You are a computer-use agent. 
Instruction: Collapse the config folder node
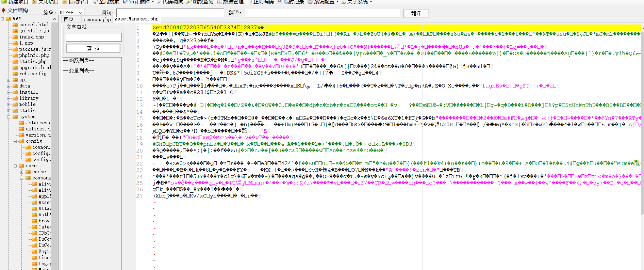pyautogui.click(x=15, y=141)
